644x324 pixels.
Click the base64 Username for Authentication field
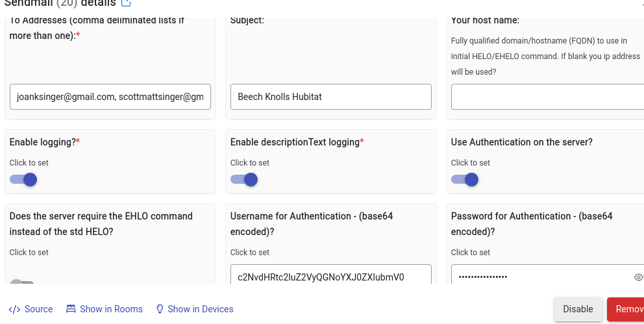coord(330,276)
